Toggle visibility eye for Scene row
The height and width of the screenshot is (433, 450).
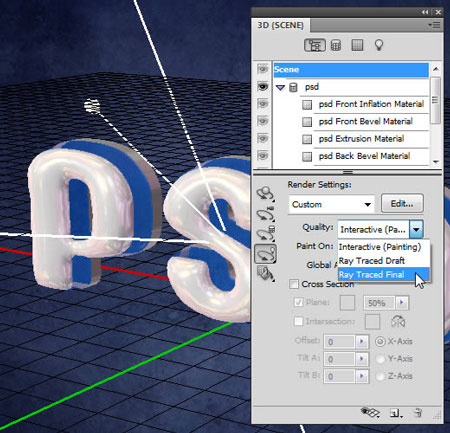click(263, 69)
